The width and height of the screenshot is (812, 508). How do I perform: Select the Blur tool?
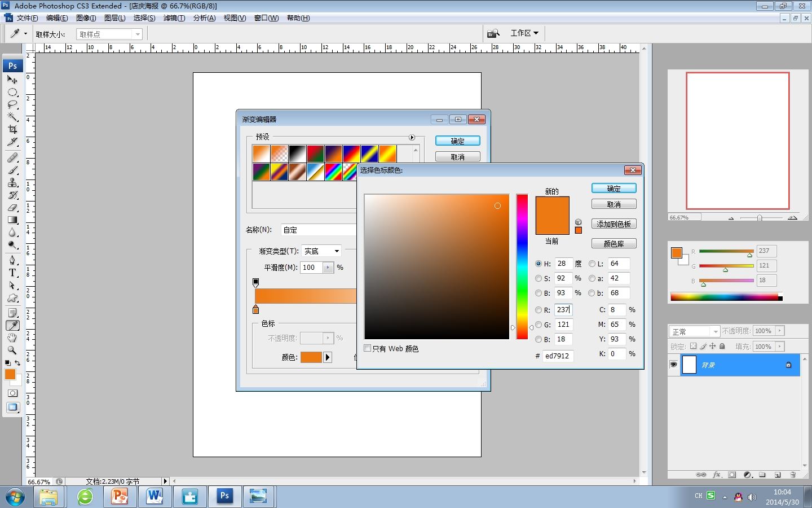[12, 232]
